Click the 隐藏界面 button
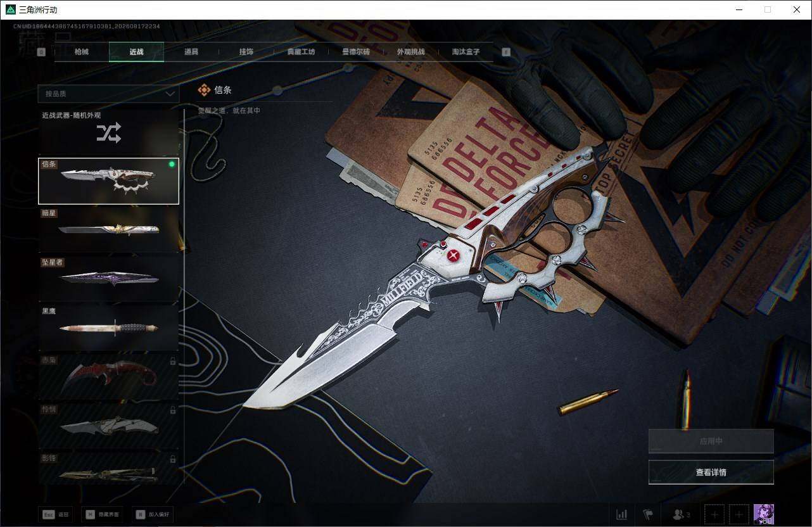This screenshot has height=527, width=812. [103, 514]
